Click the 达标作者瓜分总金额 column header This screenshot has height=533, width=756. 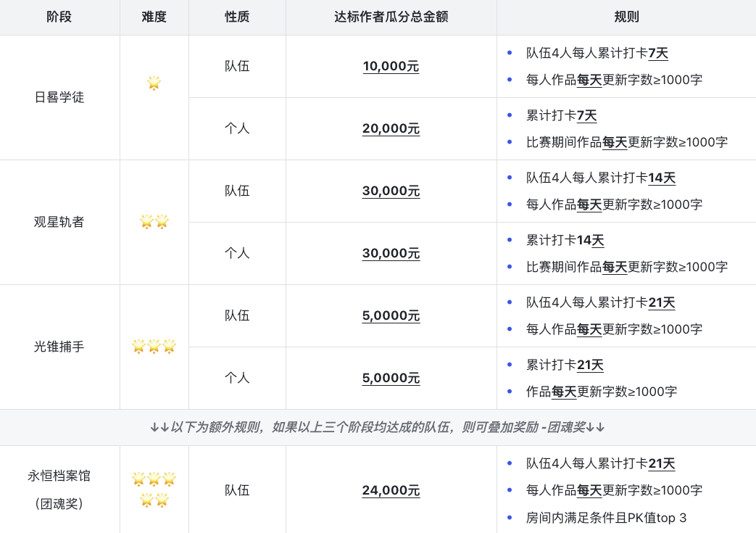(x=391, y=17)
